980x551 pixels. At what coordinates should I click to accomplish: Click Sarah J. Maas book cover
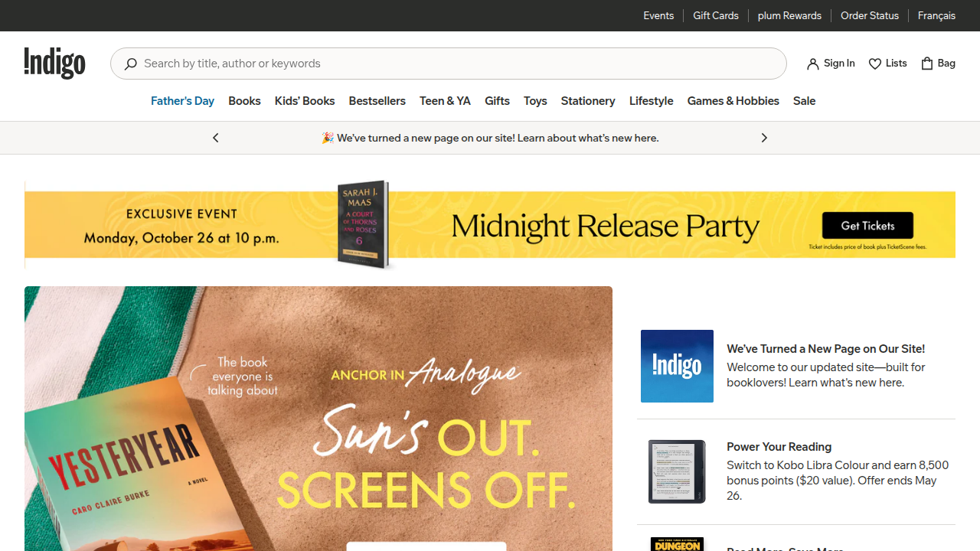364,223
